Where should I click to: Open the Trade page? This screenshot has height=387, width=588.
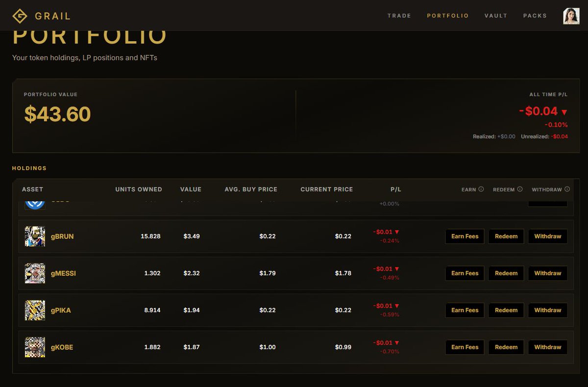(399, 16)
